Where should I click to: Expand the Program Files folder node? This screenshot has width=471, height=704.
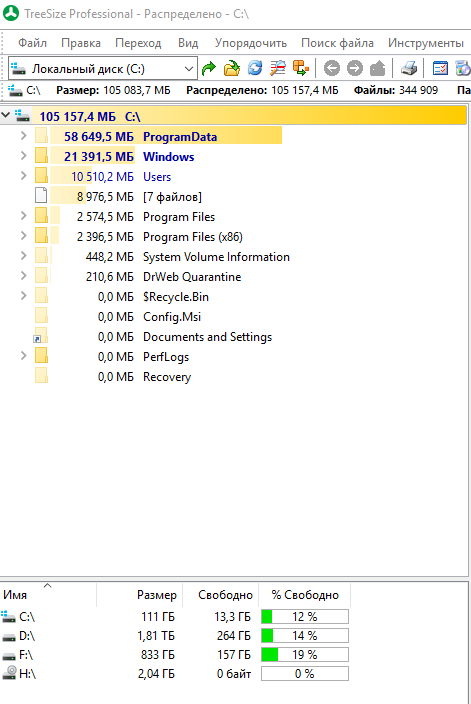24,215
